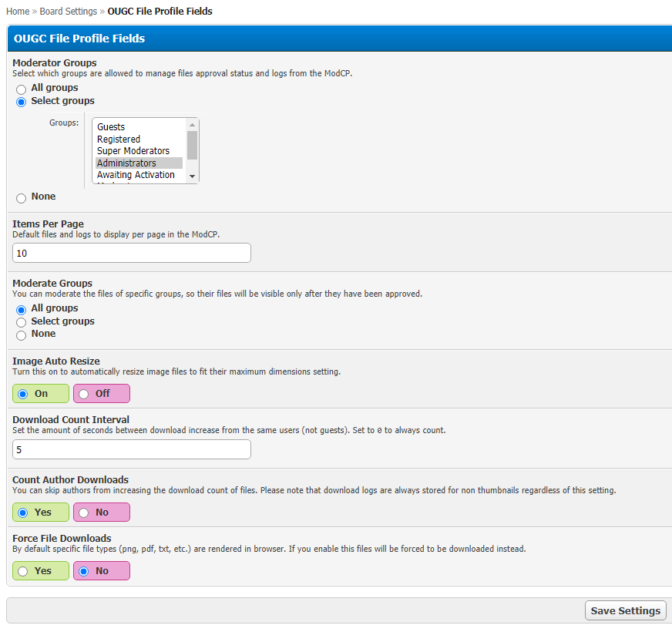Select Guests in the groups list

tap(111, 127)
